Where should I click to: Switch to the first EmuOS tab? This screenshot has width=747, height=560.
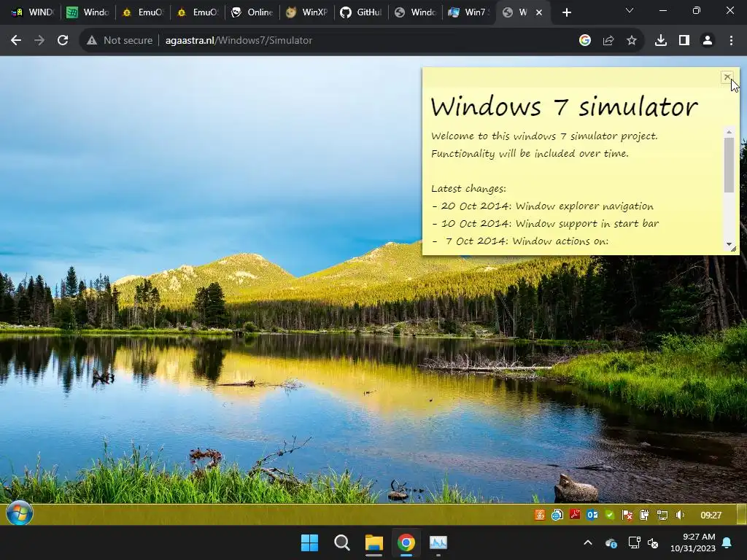pyautogui.click(x=143, y=12)
